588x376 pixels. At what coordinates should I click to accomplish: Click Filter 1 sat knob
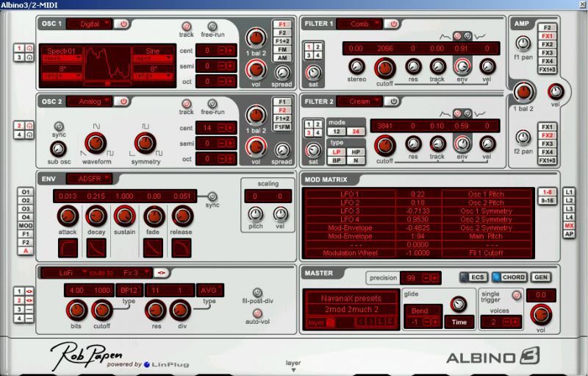pyautogui.click(x=313, y=73)
